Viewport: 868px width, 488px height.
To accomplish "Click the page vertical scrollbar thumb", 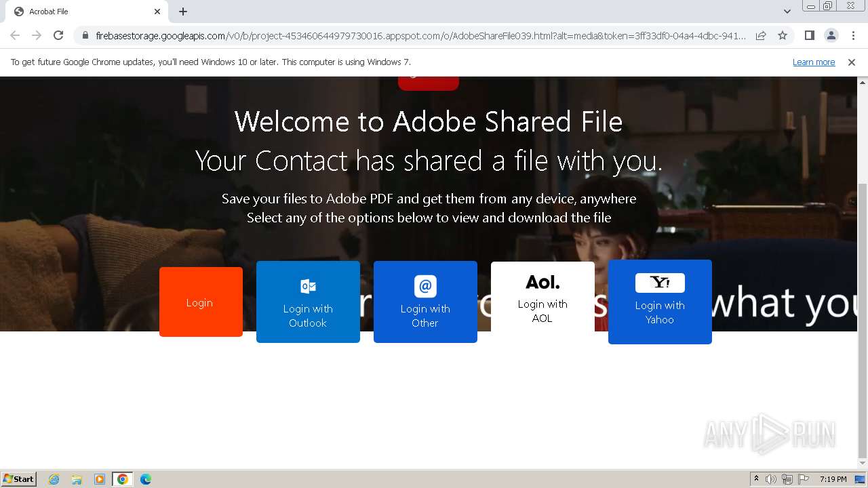I will click(x=863, y=319).
